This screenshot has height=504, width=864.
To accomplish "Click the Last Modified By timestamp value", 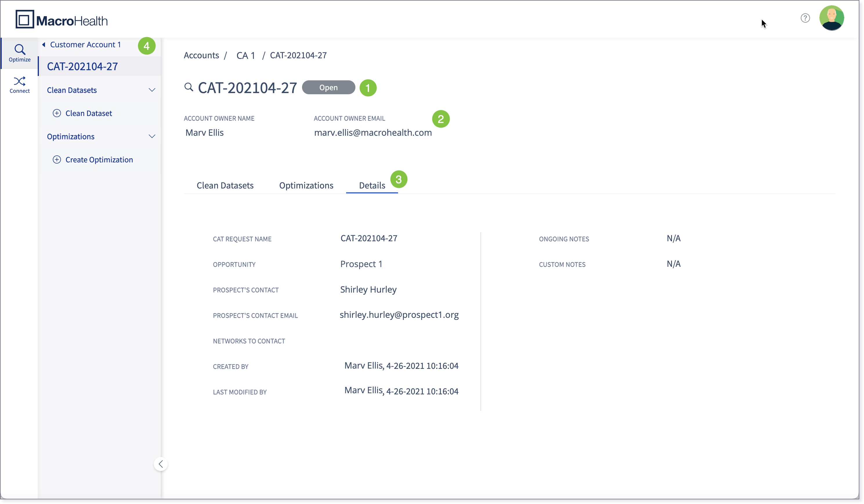I will [x=402, y=391].
